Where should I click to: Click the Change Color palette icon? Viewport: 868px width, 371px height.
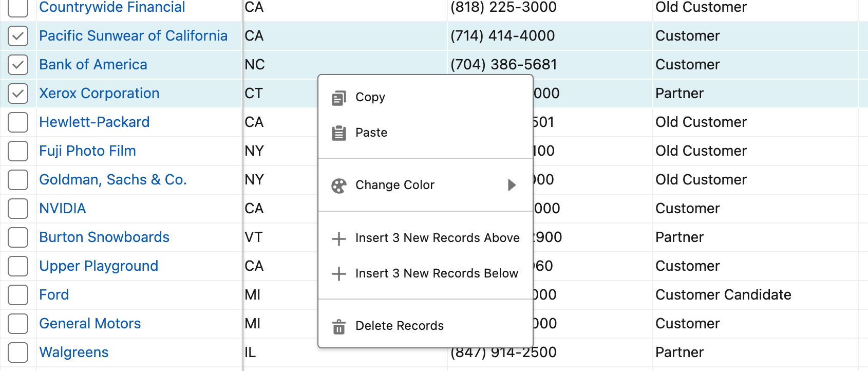(338, 185)
